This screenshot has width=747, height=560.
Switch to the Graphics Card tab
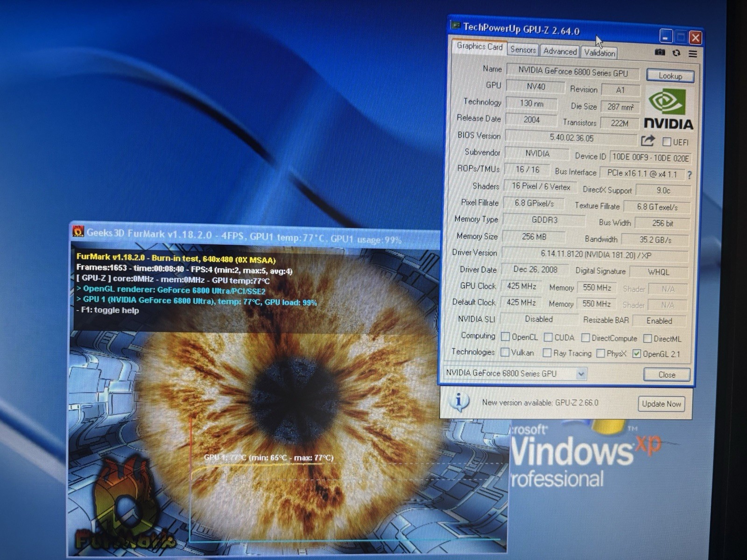click(479, 46)
